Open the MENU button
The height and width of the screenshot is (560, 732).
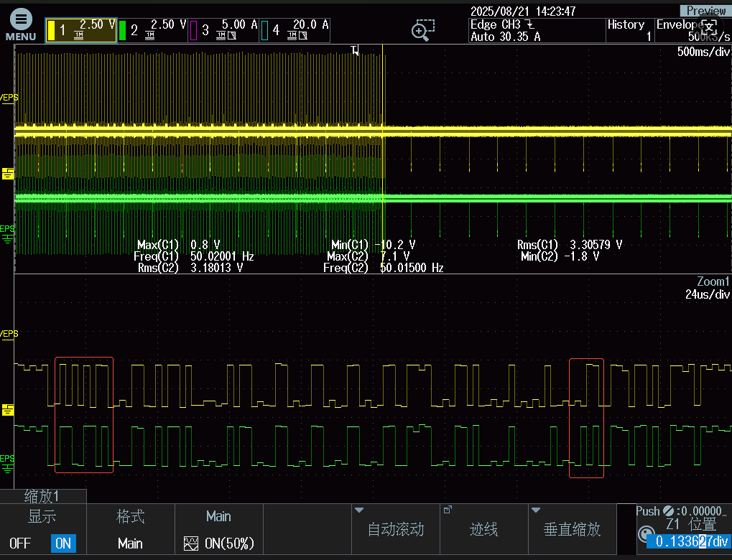click(21, 26)
